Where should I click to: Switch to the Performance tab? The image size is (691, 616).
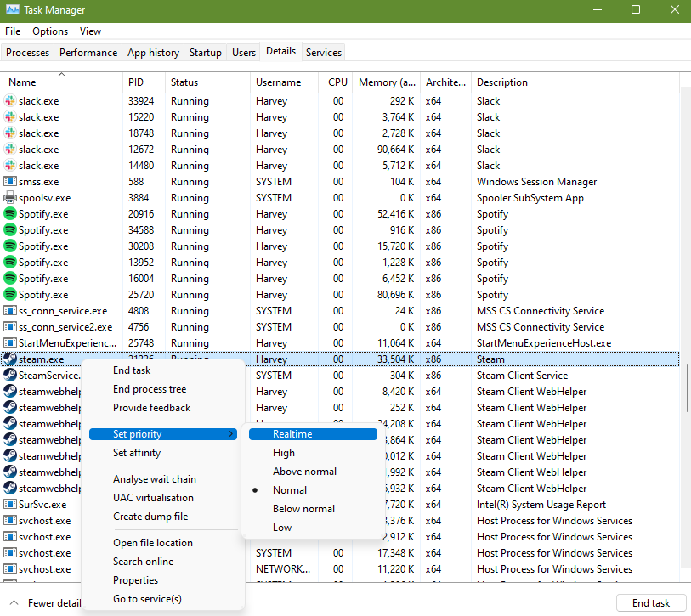88,53
